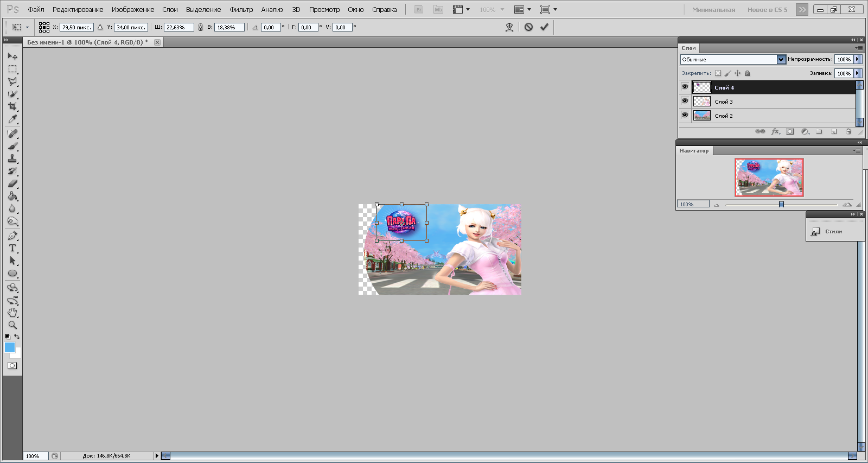The width and height of the screenshot is (868, 463).
Task: Select the Eyedropper tool
Action: click(x=12, y=119)
